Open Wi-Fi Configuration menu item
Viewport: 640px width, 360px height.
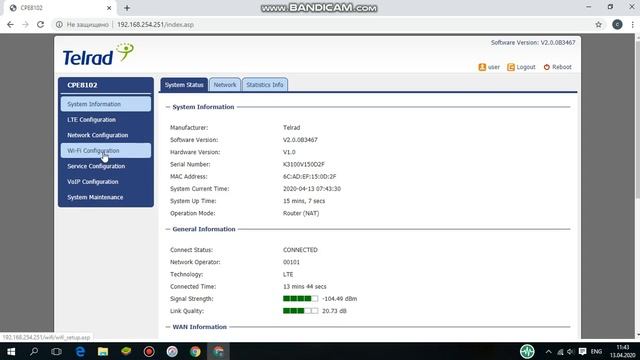coord(106,151)
